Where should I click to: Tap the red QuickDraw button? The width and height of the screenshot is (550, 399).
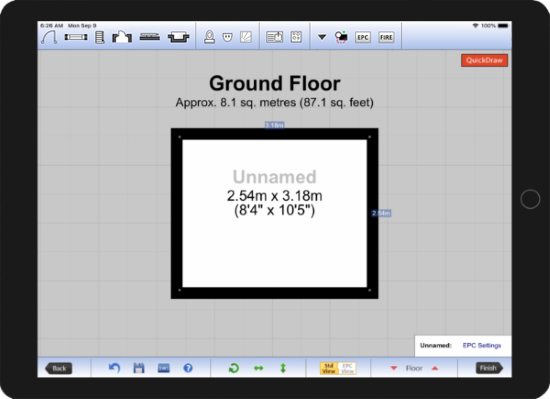pos(484,60)
